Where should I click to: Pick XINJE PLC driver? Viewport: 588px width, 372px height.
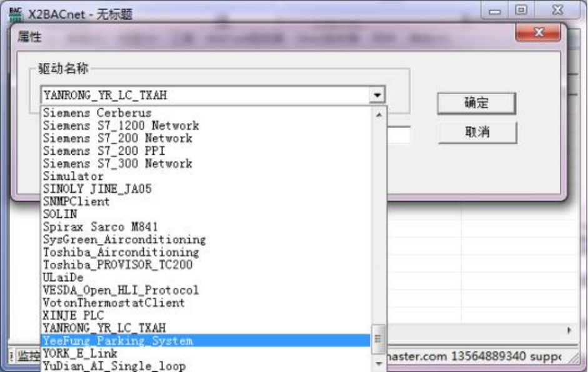coord(206,315)
